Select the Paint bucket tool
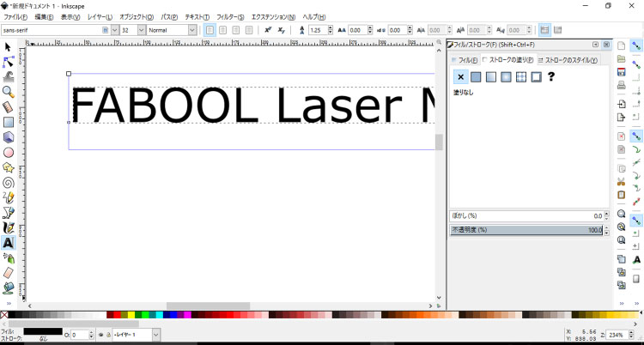 point(8,287)
